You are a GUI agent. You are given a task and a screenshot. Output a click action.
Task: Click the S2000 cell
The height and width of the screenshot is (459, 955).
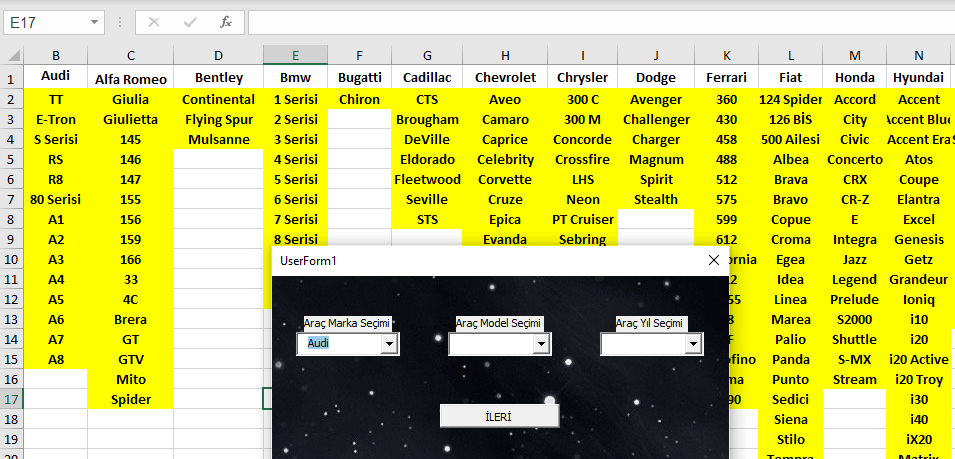(x=855, y=319)
